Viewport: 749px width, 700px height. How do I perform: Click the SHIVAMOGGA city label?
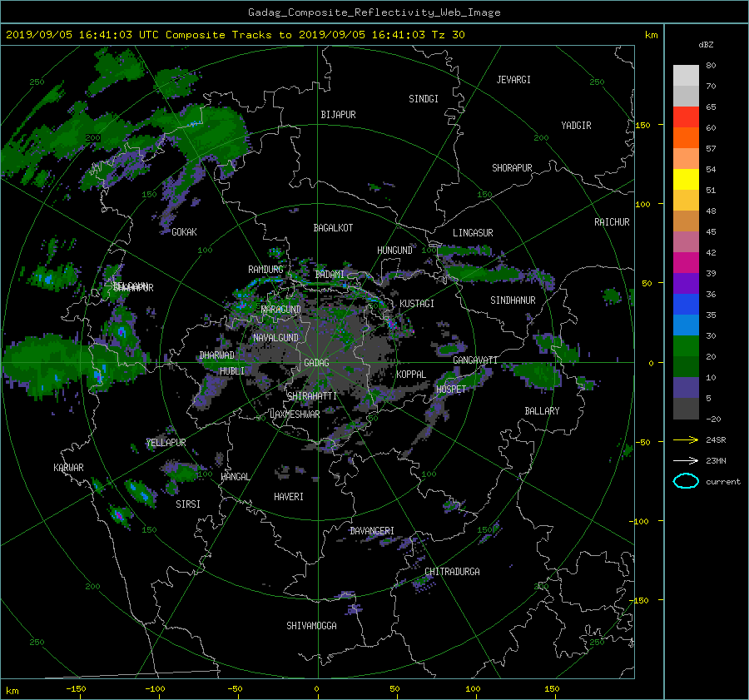[x=311, y=625]
